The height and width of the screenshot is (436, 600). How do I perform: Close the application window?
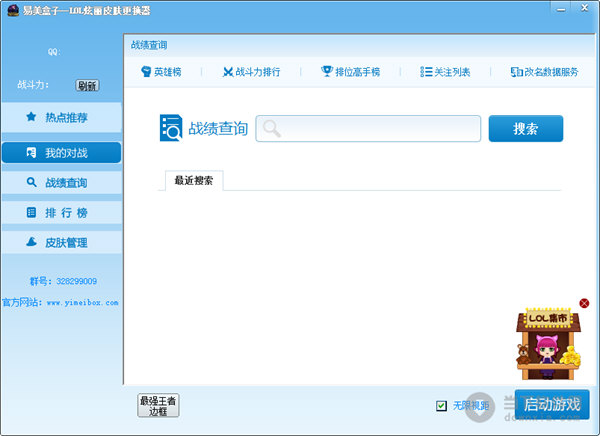584,8
